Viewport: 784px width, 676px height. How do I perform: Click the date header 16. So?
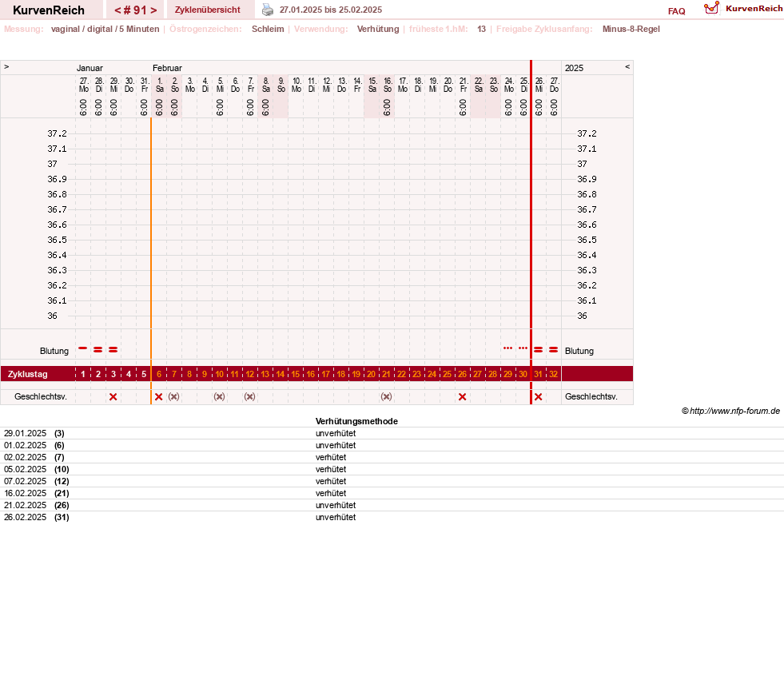pos(387,85)
